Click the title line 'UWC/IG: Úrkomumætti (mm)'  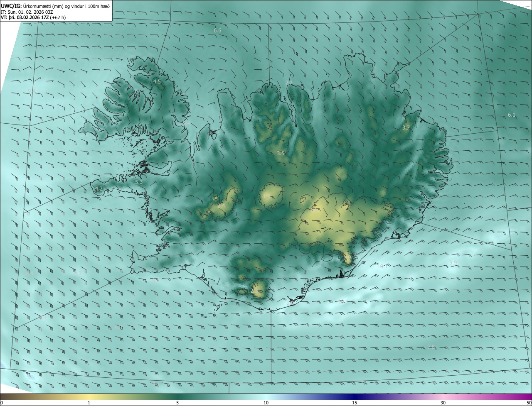coord(56,5)
